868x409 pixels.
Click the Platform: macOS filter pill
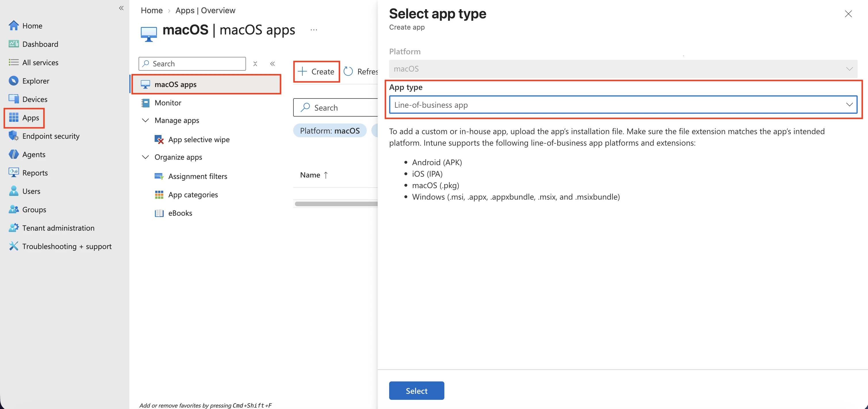coord(330,131)
